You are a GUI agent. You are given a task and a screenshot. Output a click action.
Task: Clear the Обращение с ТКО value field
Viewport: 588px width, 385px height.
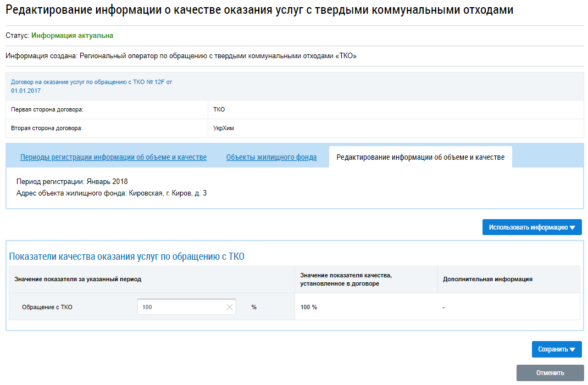pyautogui.click(x=229, y=307)
